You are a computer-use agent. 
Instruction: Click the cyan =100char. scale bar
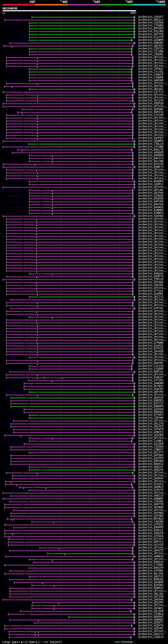(x=117, y=642)
